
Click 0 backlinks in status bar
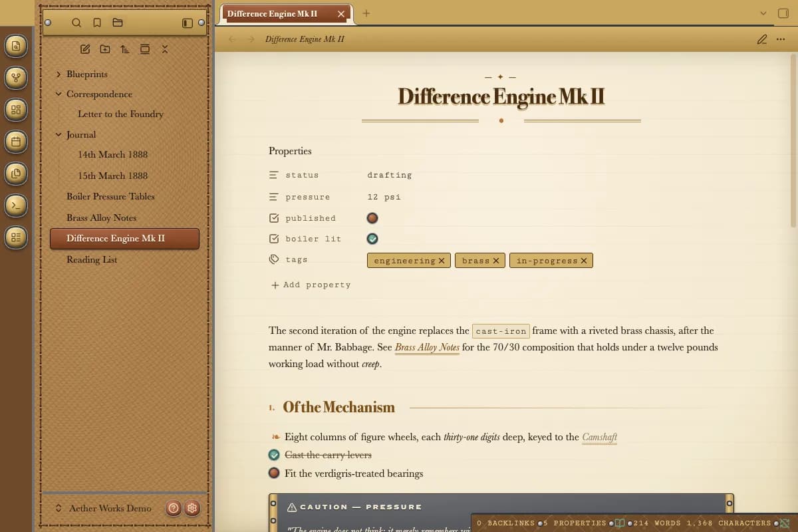pos(505,523)
